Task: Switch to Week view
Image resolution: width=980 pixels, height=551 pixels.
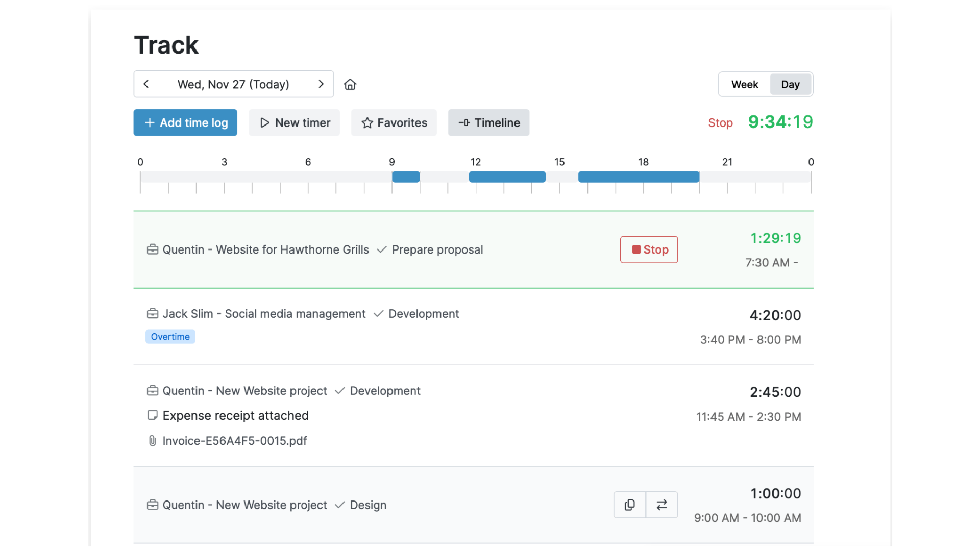Action: coord(745,84)
